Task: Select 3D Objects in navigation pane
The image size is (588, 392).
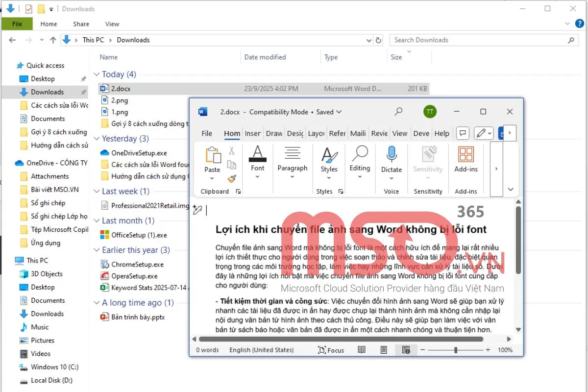Action: (x=47, y=274)
